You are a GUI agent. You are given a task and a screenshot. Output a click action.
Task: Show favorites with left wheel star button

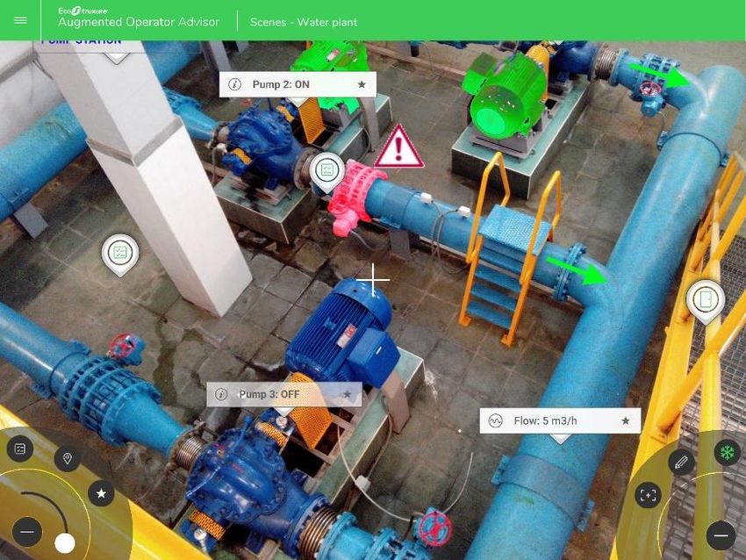tap(101, 494)
